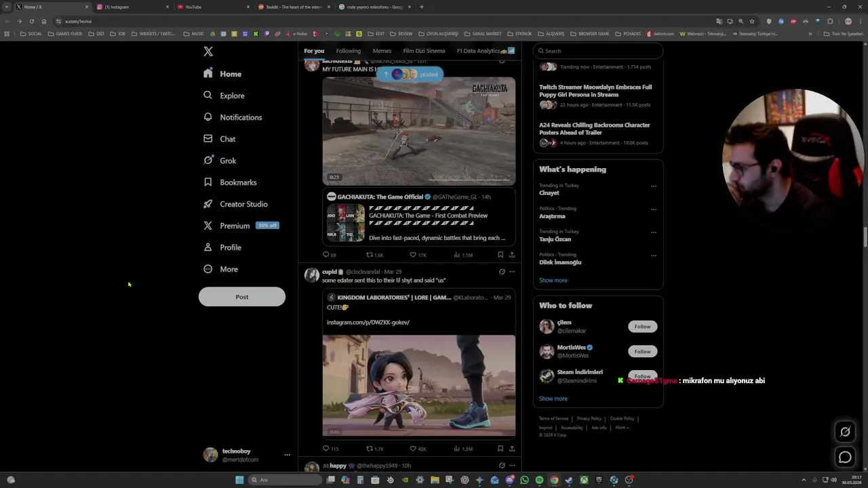Follow MortisWes

[x=642, y=351]
